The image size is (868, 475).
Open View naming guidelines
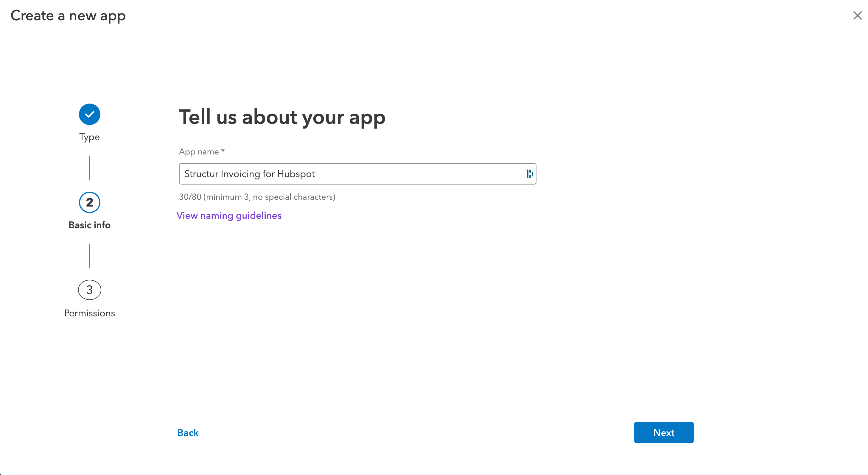pyautogui.click(x=229, y=215)
